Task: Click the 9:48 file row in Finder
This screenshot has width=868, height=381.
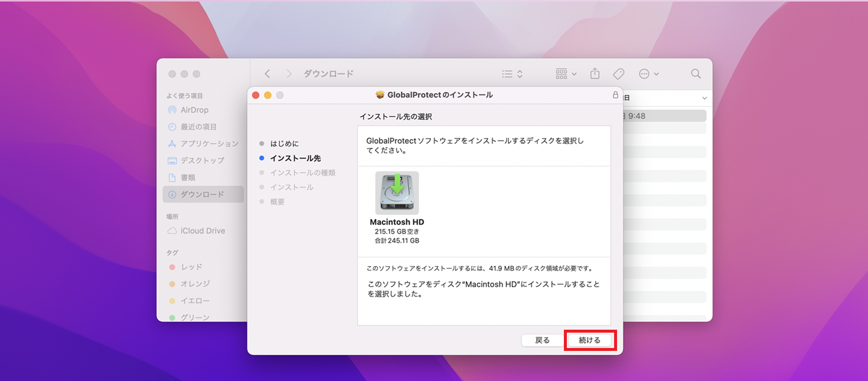Action: coord(664,116)
